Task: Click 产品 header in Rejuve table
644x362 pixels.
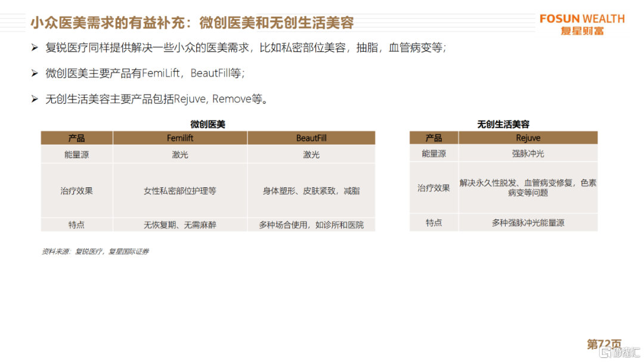Action: (434, 138)
